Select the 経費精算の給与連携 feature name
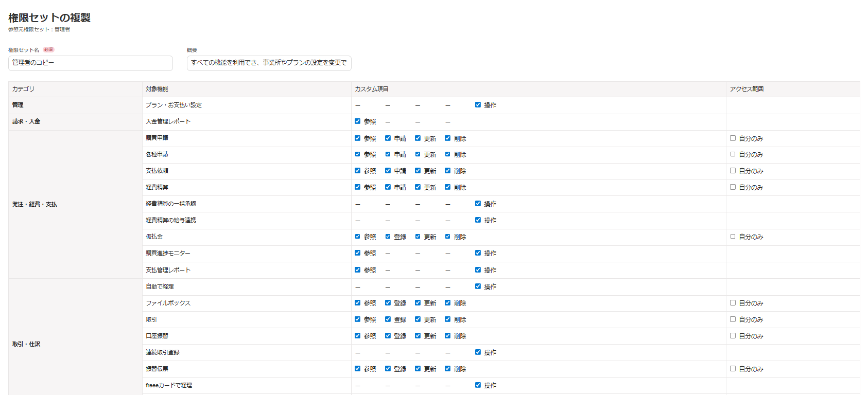Image resolution: width=868 pixels, height=395 pixels. (171, 220)
